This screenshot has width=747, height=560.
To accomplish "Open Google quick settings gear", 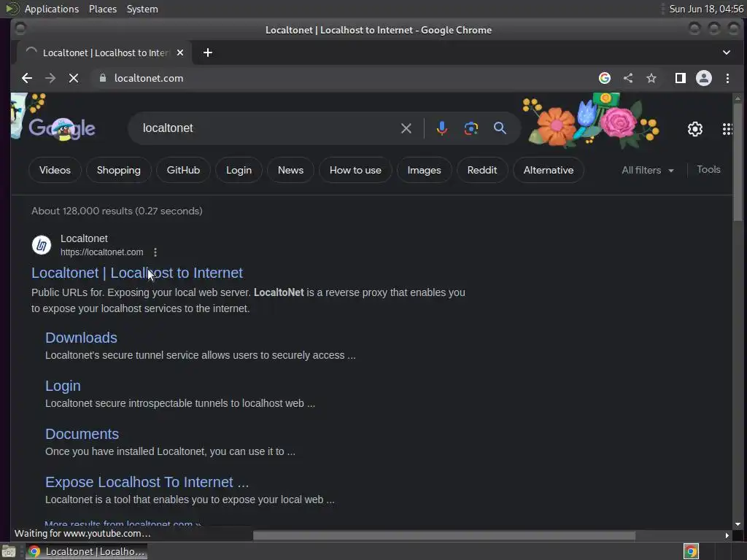I will tap(695, 128).
